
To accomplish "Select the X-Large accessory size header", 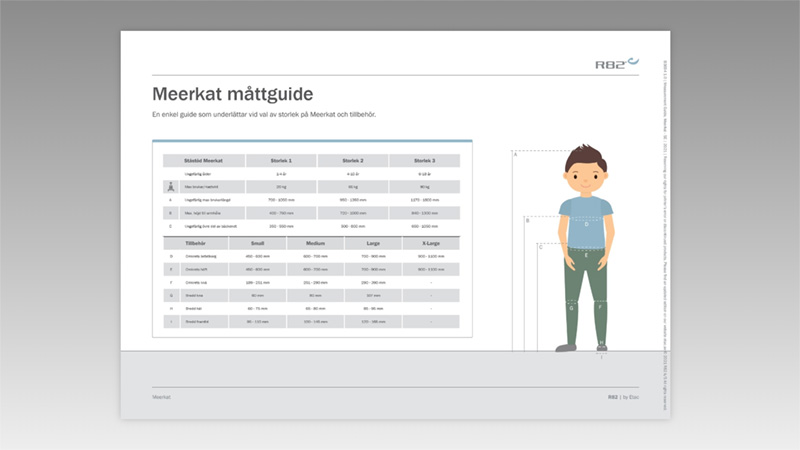I will (430, 243).
